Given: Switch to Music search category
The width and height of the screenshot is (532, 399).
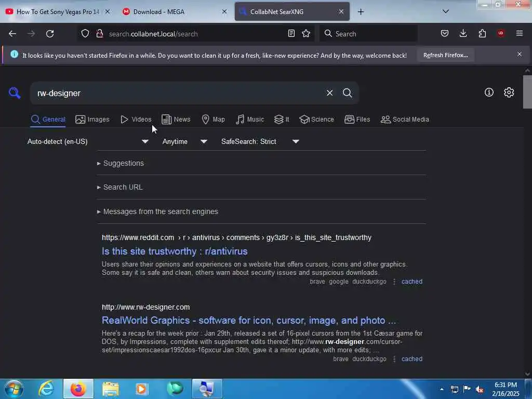Looking at the screenshot, I should point(250,119).
